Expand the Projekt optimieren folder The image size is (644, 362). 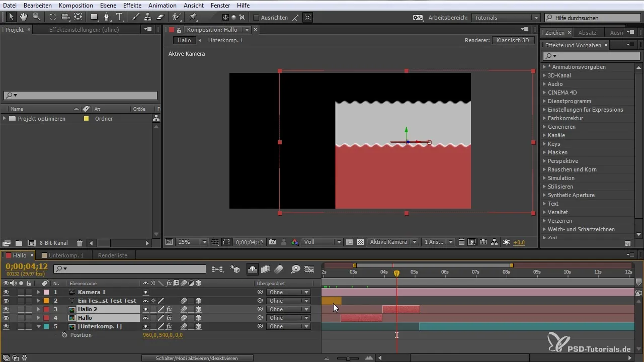[x=5, y=119]
